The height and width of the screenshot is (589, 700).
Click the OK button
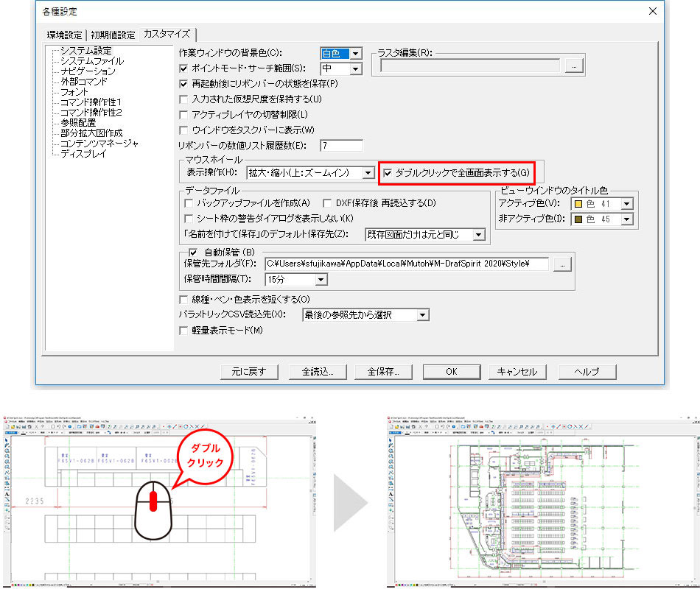452,372
